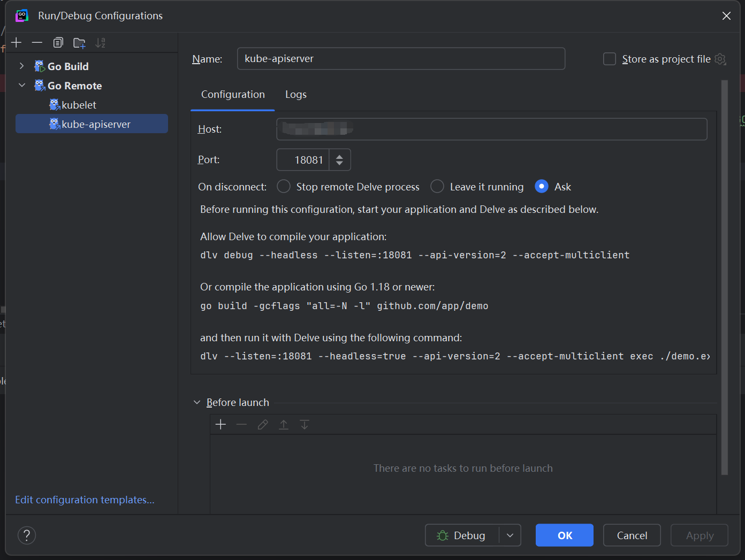The height and width of the screenshot is (560, 745).
Task: Increase the Port value with up arrow
Action: pyautogui.click(x=339, y=156)
